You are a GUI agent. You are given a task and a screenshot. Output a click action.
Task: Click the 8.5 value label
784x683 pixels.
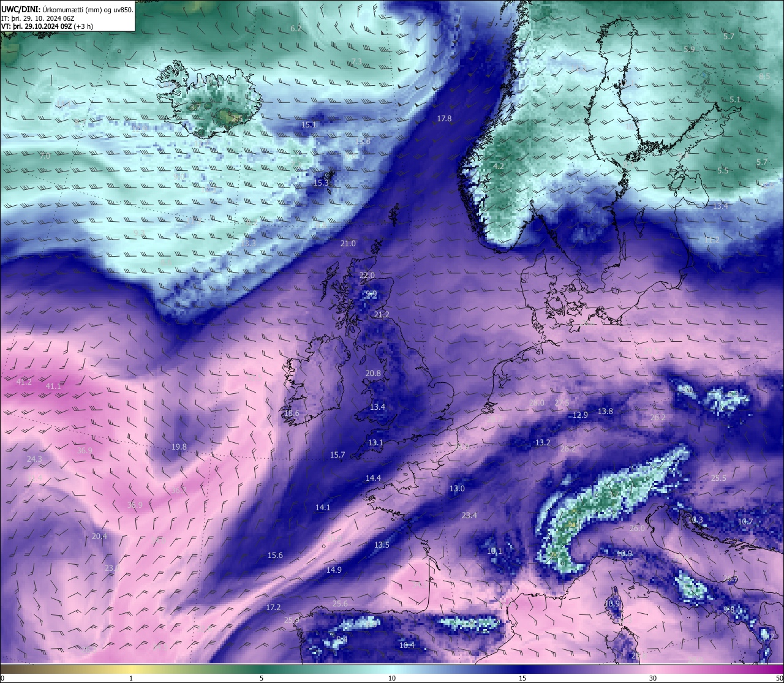click(764, 77)
